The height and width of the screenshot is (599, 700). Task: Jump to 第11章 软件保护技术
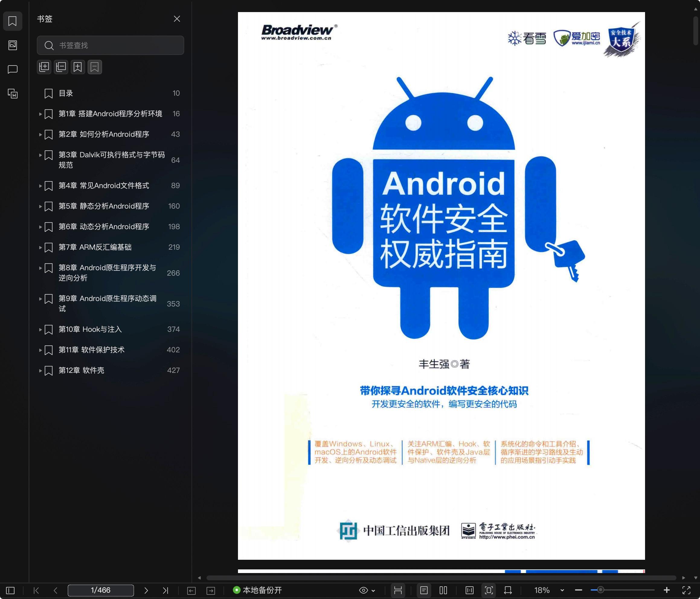coord(92,350)
